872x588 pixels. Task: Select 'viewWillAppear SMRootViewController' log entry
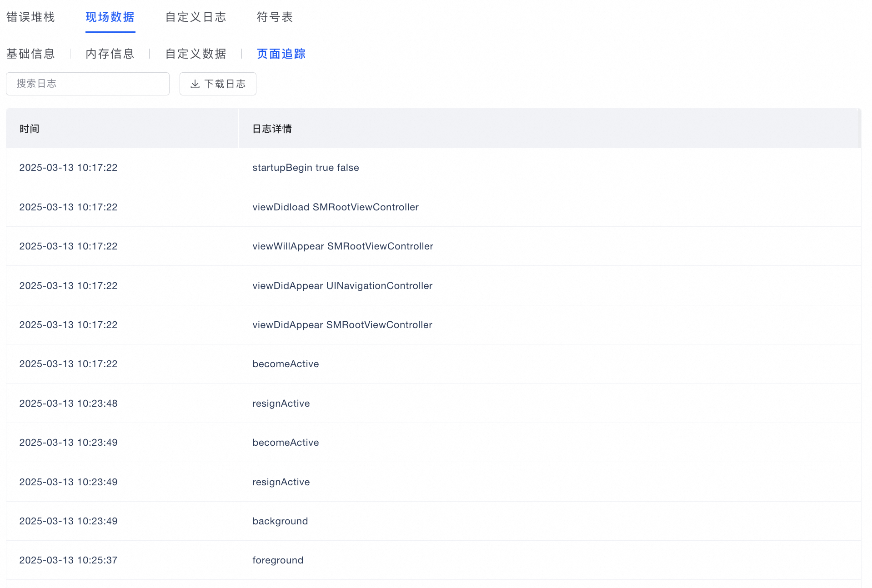343,246
